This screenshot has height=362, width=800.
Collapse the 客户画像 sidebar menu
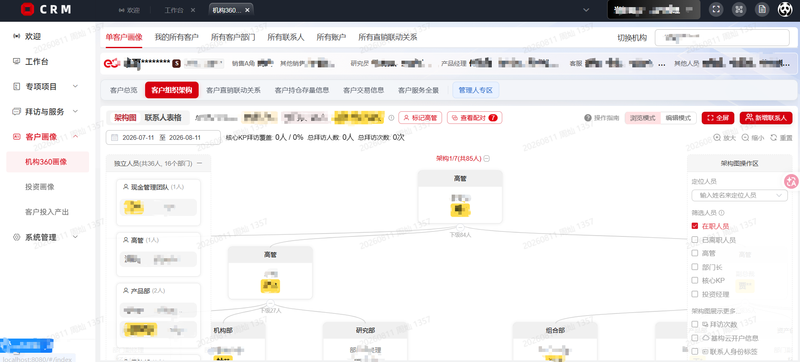76,136
